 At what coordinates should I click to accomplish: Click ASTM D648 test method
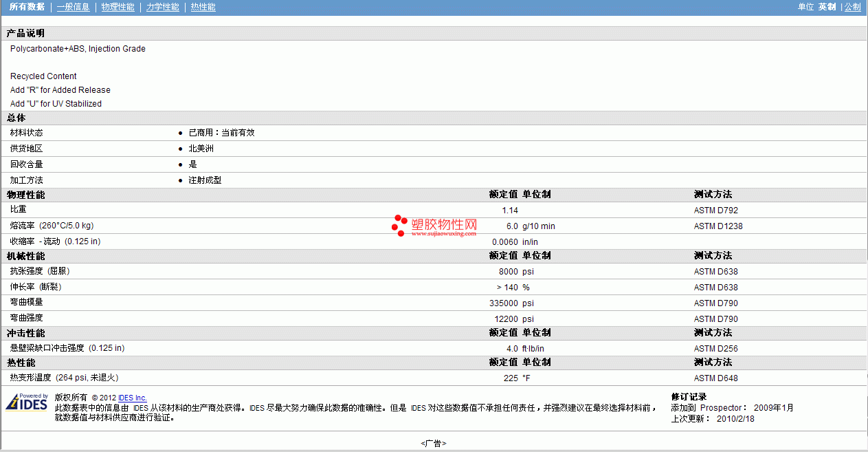716,378
